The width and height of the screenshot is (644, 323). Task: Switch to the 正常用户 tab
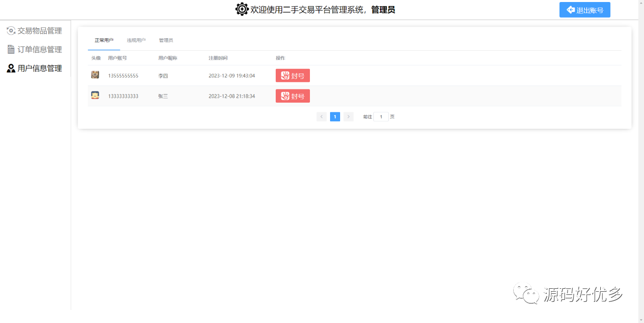tap(104, 40)
